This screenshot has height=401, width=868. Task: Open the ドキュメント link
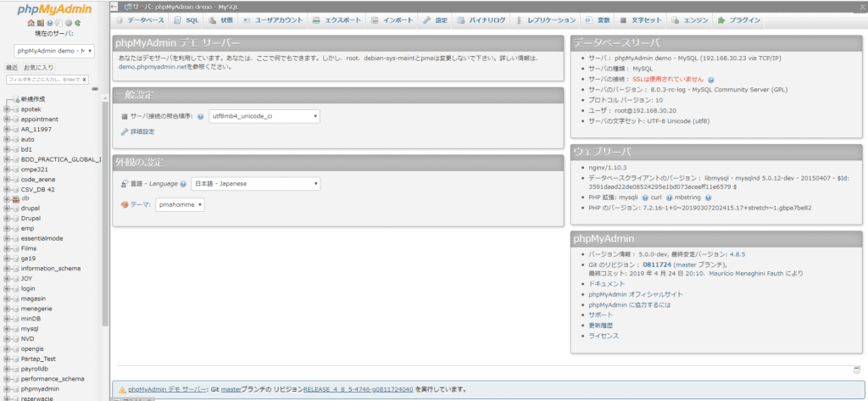pos(607,283)
